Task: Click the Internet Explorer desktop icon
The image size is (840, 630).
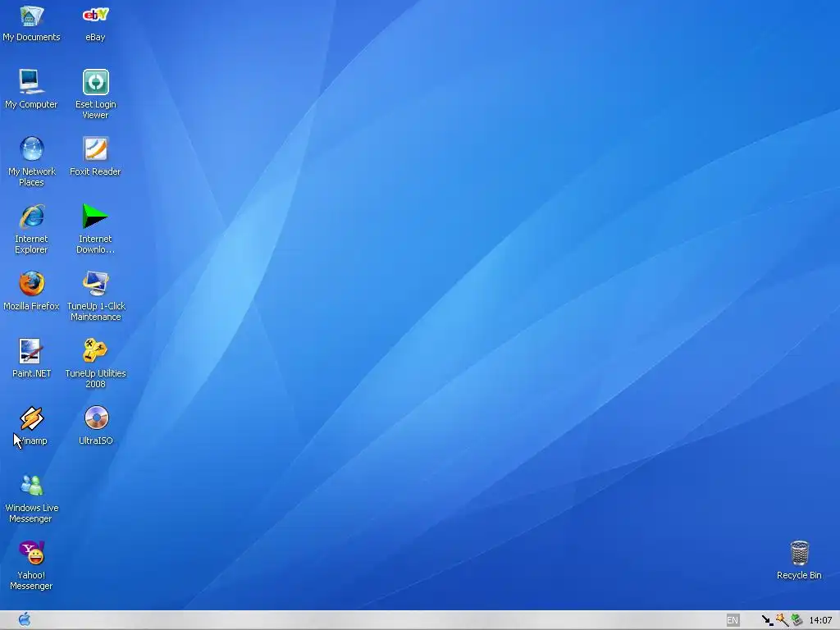Action: tap(32, 217)
